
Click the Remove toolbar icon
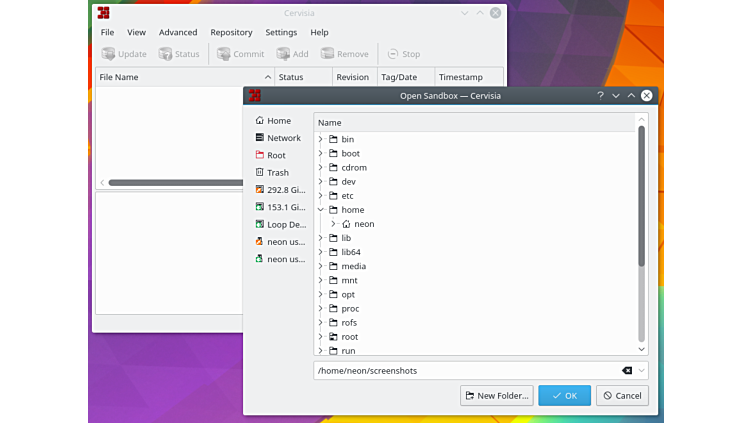(327, 54)
